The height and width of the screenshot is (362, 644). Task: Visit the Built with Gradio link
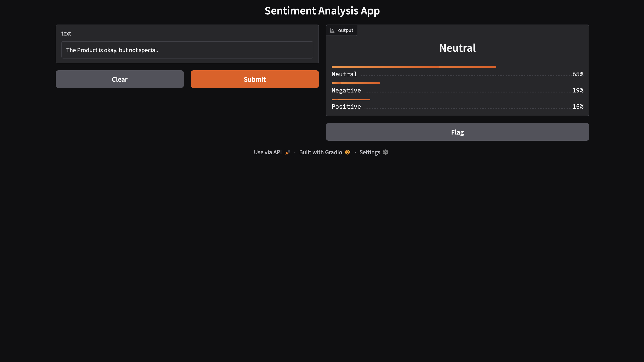pyautogui.click(x=320, y=152)
